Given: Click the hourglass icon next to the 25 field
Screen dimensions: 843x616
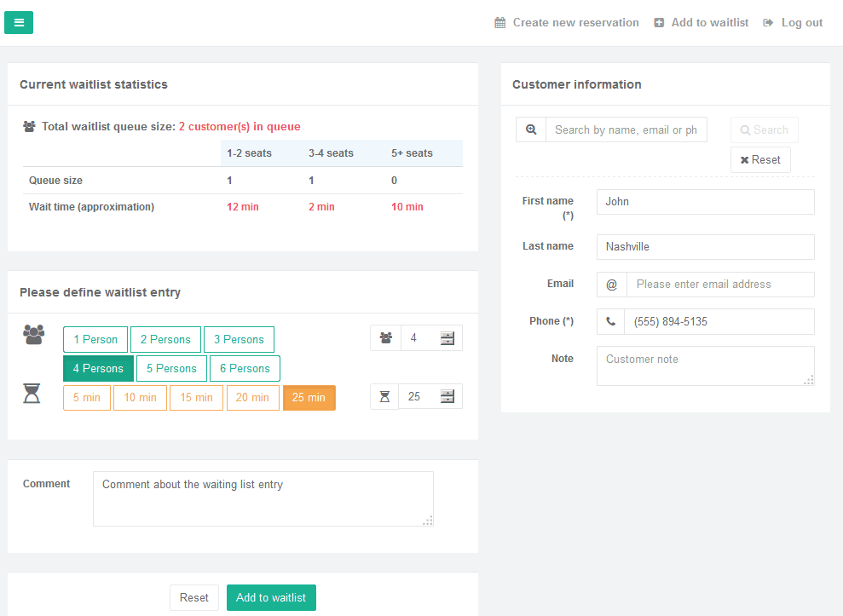Looking at the screenshot, I should [x=384, y=397].
